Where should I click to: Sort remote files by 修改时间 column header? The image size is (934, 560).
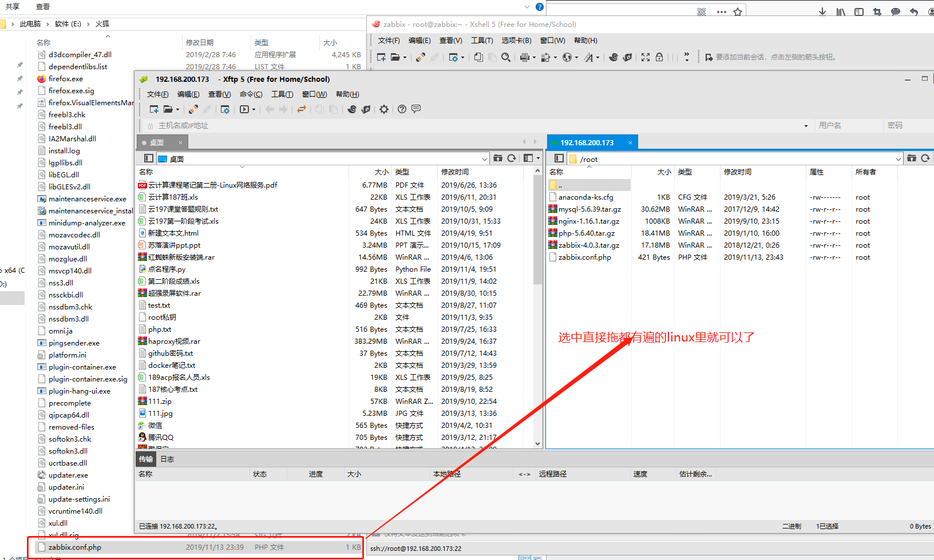738,172
